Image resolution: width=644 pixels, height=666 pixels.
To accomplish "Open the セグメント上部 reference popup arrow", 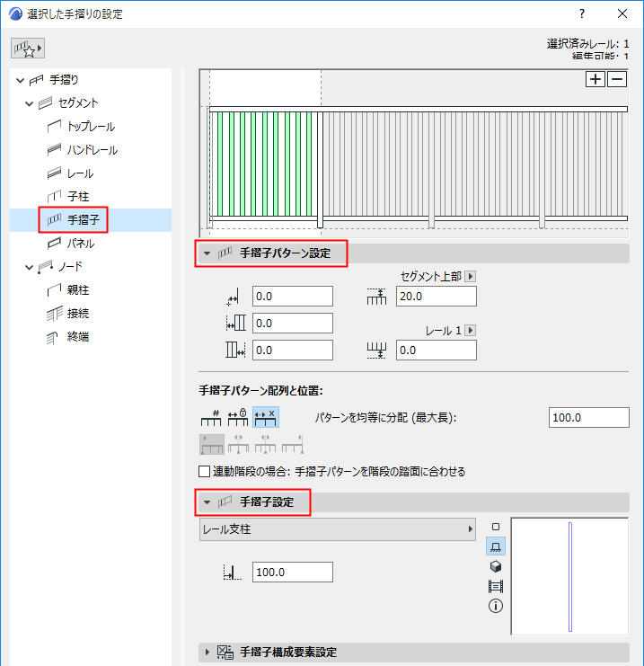I will tap(470, 277).
